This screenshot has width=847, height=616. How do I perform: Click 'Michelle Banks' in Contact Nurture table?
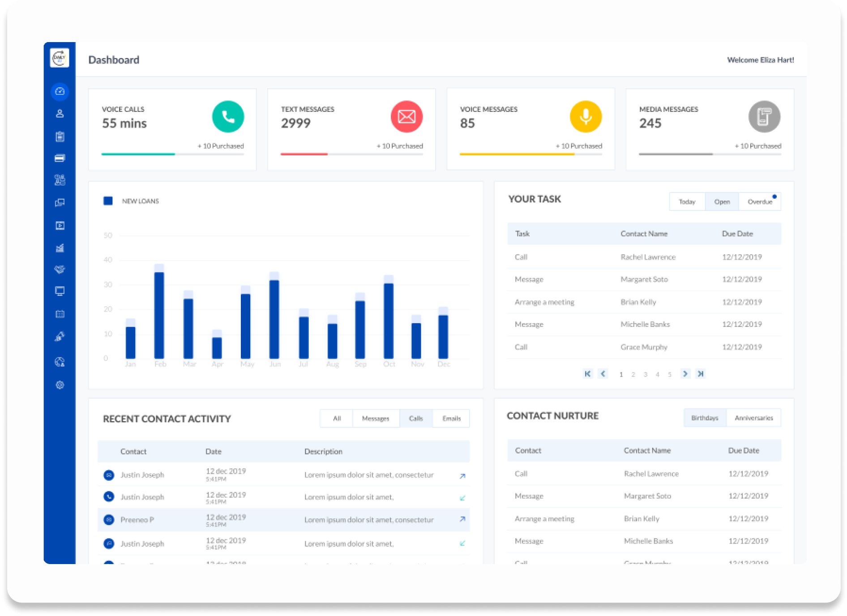pos(648,541)
